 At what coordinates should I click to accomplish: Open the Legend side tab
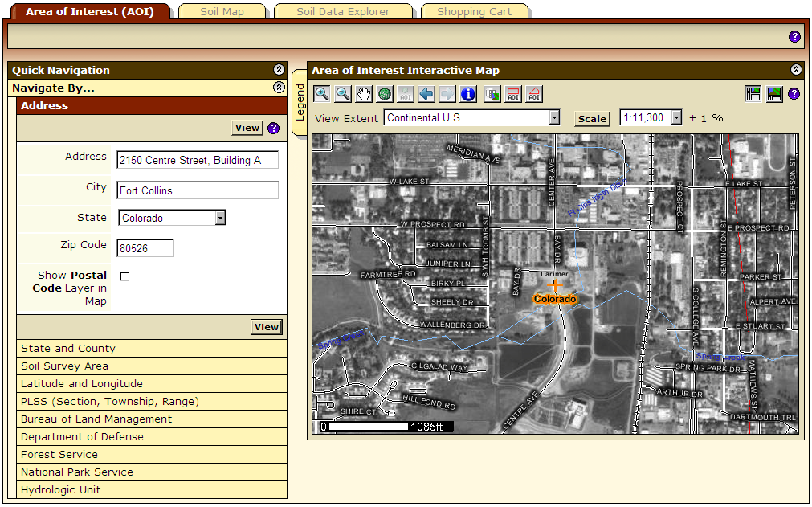point(300,102)
